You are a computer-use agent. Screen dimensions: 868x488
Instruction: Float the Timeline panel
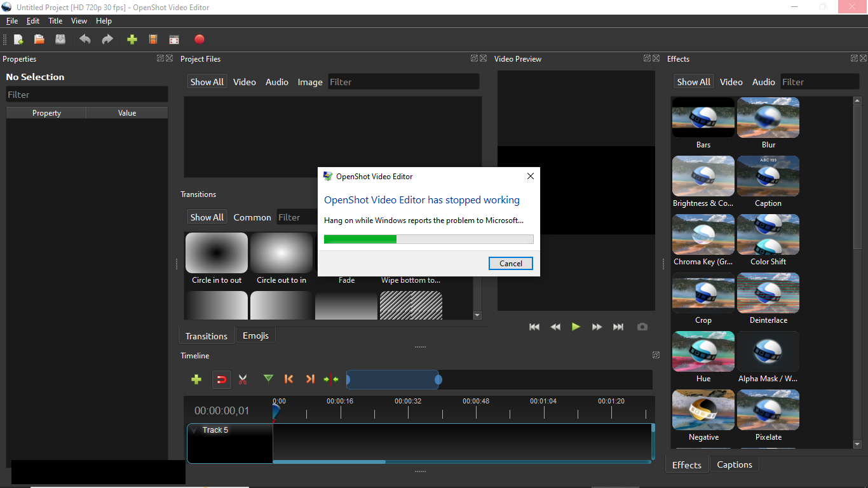pyautogui.click(x=656, y=355)
